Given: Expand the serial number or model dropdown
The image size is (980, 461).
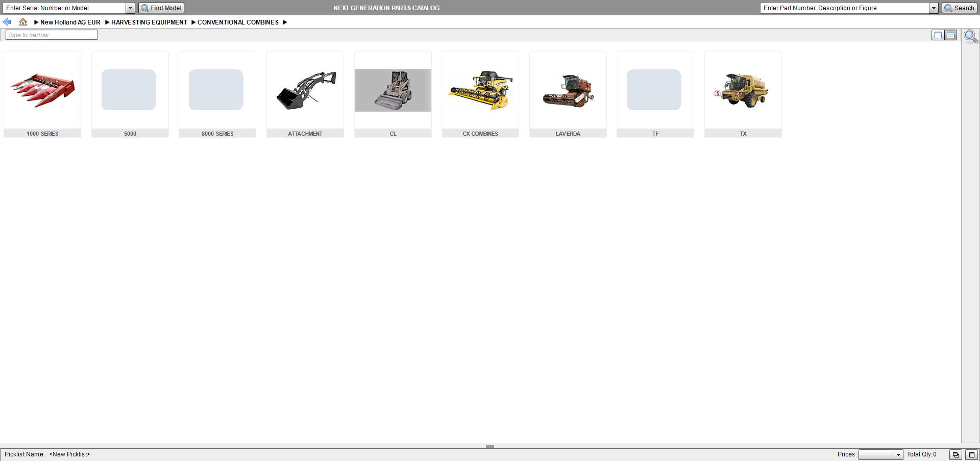Looking at the screenshot, I should tap(130, 8).
